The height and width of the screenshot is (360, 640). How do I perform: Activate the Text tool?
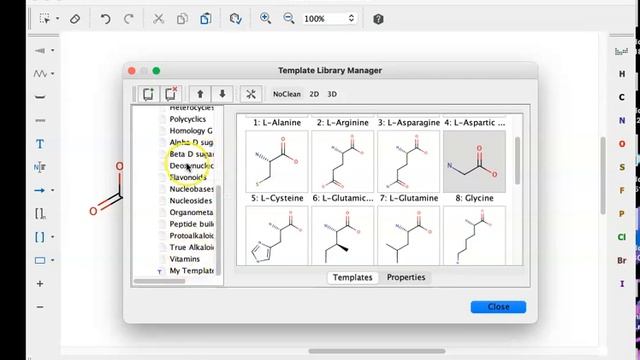[40, 144]
